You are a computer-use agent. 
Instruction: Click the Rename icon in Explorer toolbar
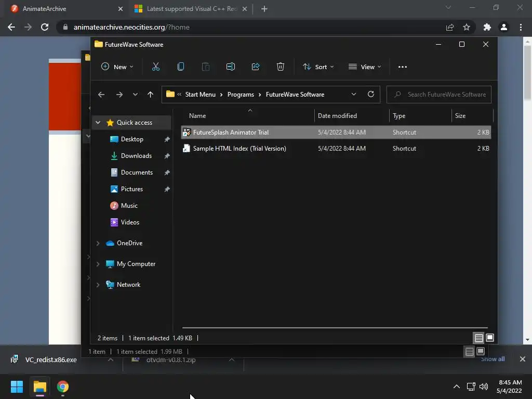231,67
